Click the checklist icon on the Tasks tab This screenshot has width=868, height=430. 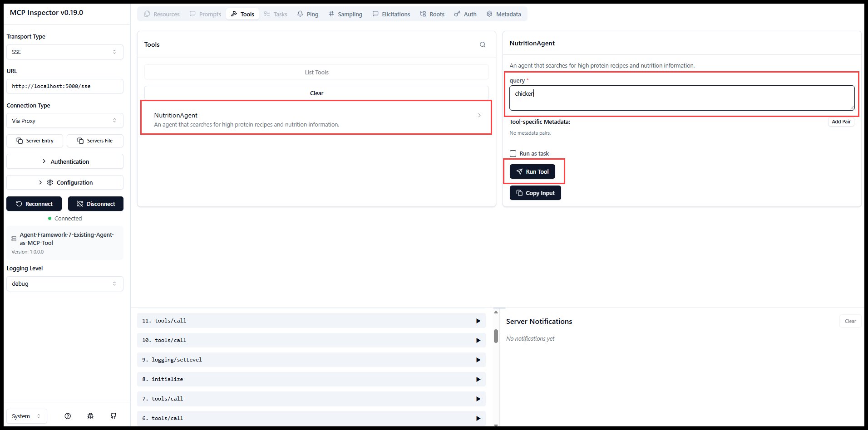267,14
